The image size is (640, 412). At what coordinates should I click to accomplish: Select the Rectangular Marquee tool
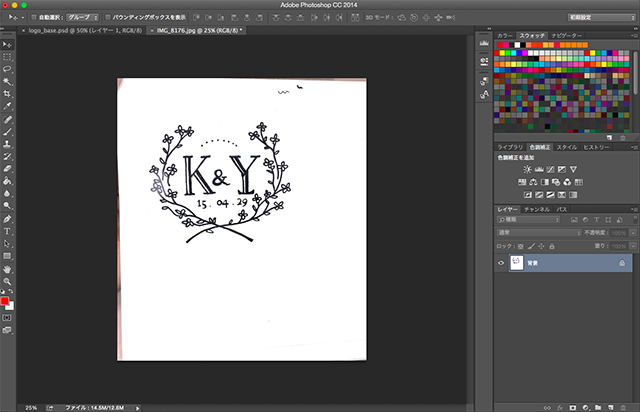7,57
